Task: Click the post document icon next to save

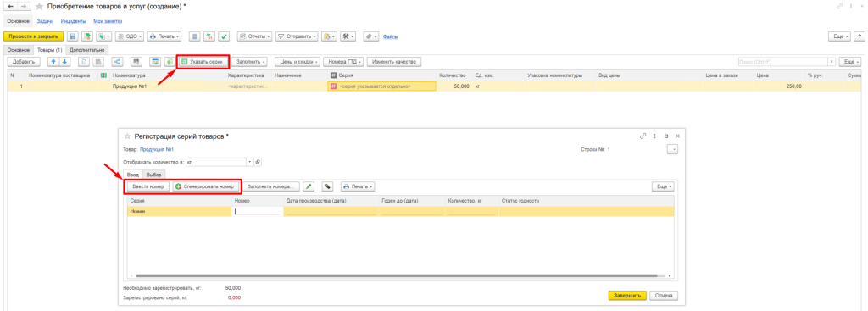Action: [87, 36]
